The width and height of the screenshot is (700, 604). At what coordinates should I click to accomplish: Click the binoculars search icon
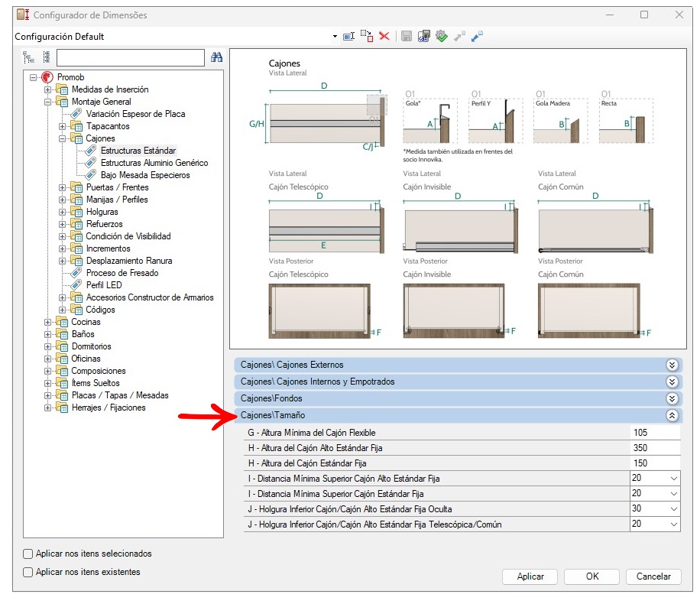pos(216,57)
